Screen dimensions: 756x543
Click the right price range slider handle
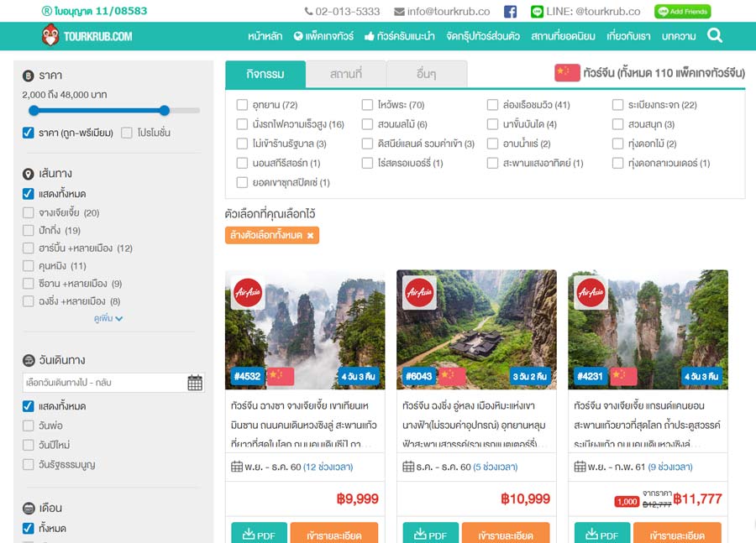click(x=165, y=111)
